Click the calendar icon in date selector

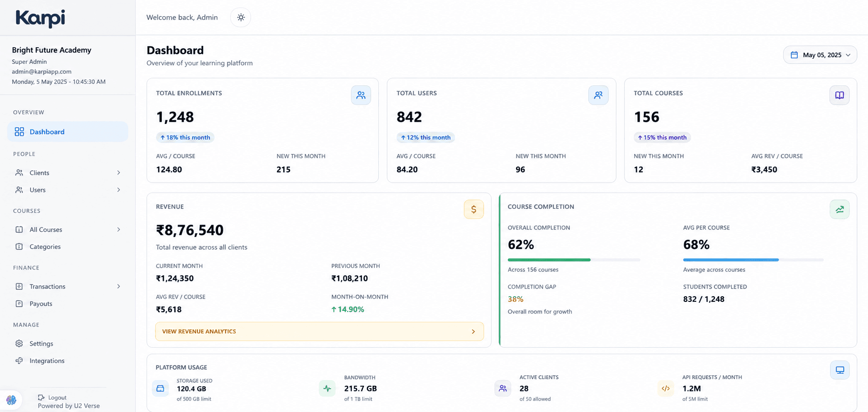[x=794, y=55]
